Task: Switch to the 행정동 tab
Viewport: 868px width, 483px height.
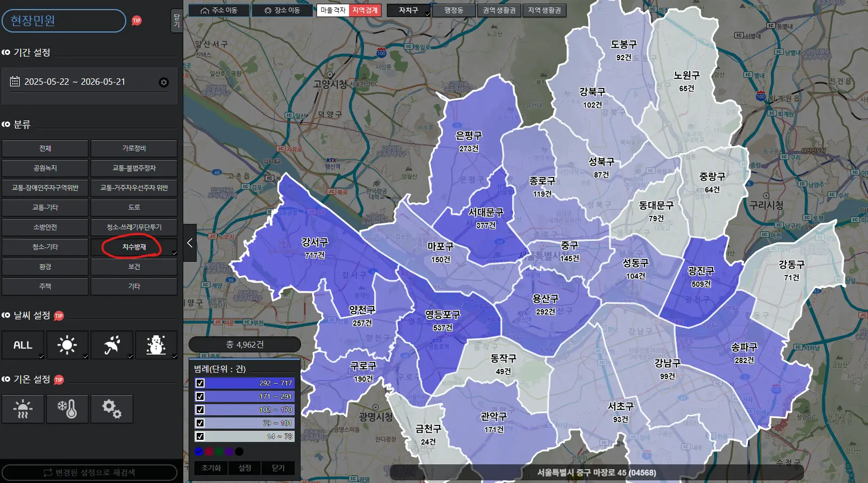Action: pyautogui.click(x=453, y=10)
